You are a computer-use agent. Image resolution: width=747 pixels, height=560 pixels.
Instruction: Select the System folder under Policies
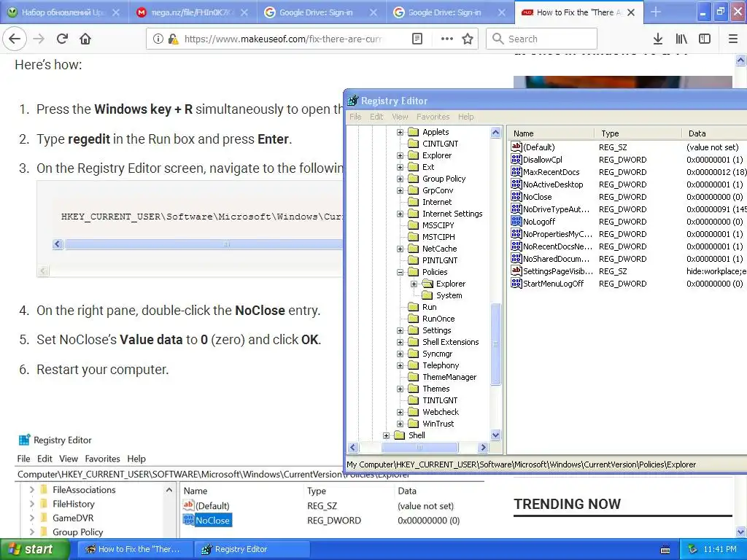[x=449, y=295]
